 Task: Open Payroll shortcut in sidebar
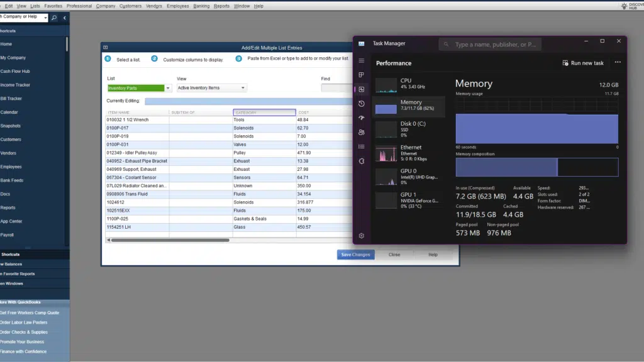pos(7,235)
